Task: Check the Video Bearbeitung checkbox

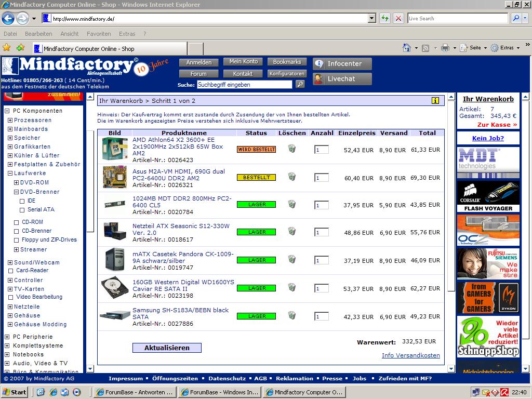Action: [x=10, y=297]
